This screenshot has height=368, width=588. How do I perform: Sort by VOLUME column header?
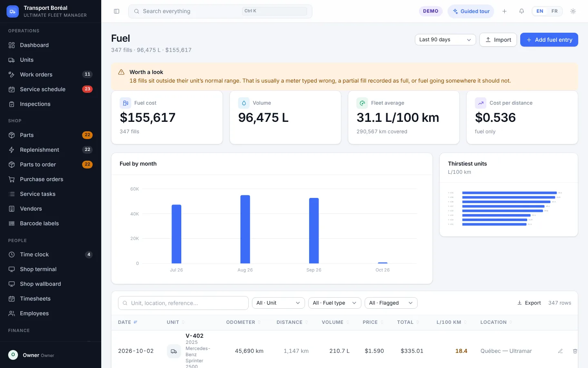(335, 322)
